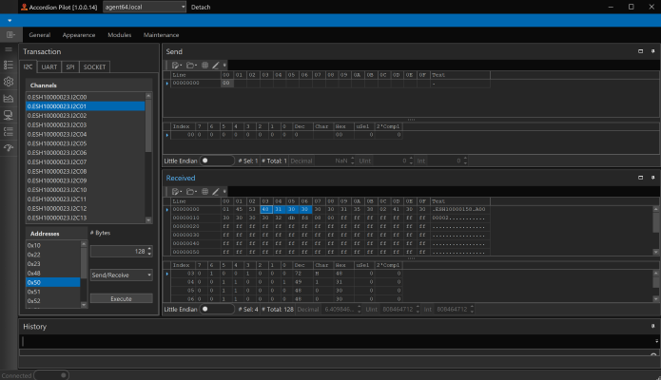The width and height of the screenshot is (661, 380).
Task: Click the 00 byte cell in Send grid
Action: point(226,83)
